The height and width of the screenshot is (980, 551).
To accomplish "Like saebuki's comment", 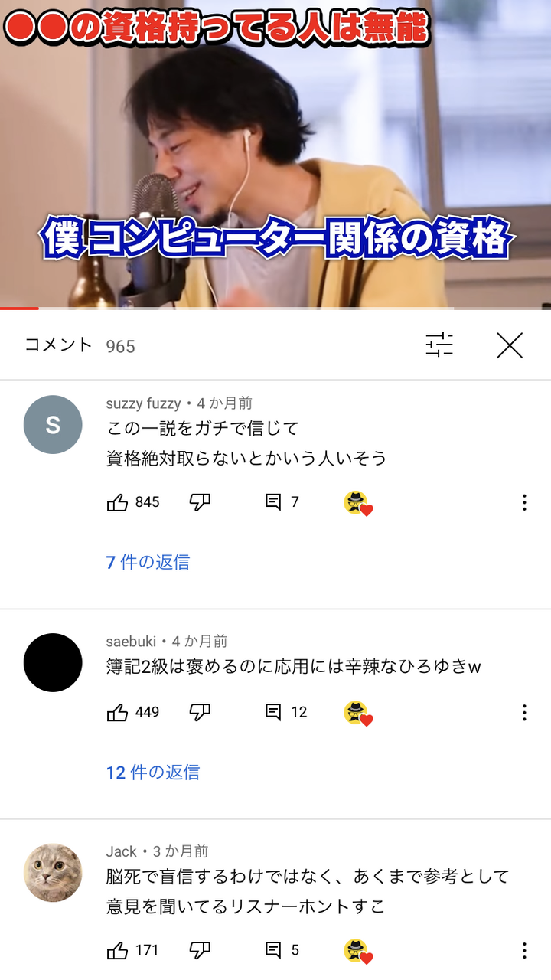I will 117,713.
